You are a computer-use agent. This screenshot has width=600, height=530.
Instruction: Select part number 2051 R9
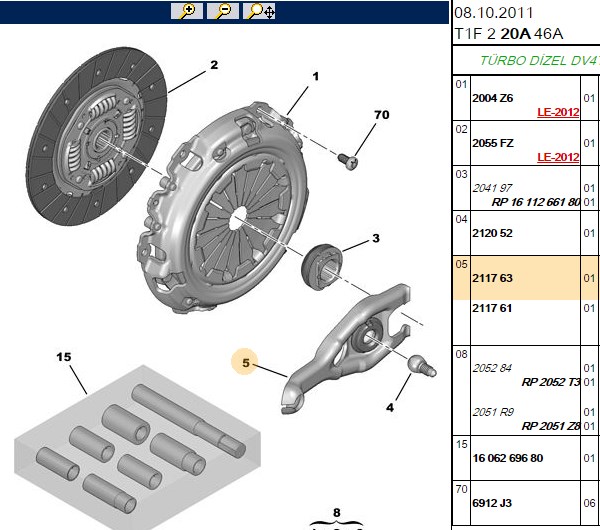pyautogui.click(x=493, y=412)
